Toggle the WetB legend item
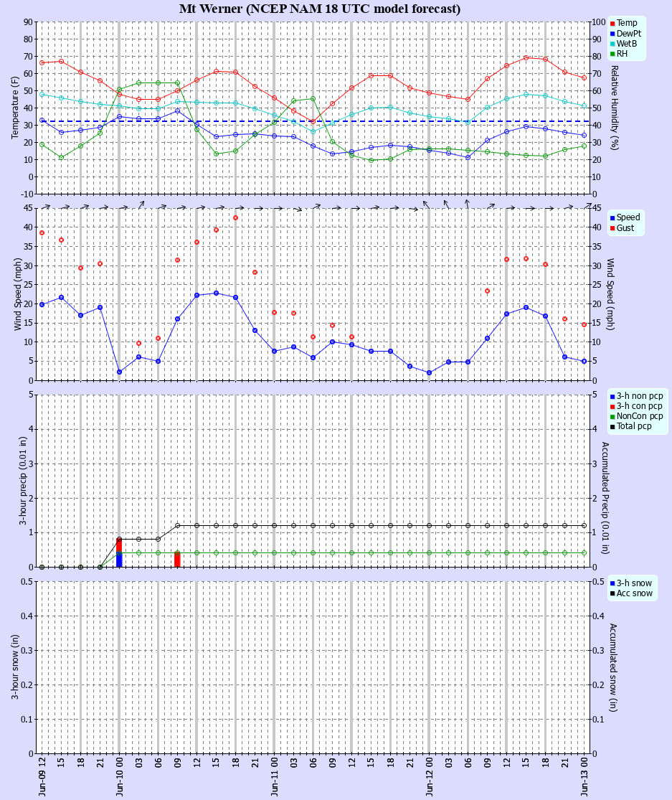Viewport: 672px width, 800px height. pyautogui.click(x=623, y=44)
